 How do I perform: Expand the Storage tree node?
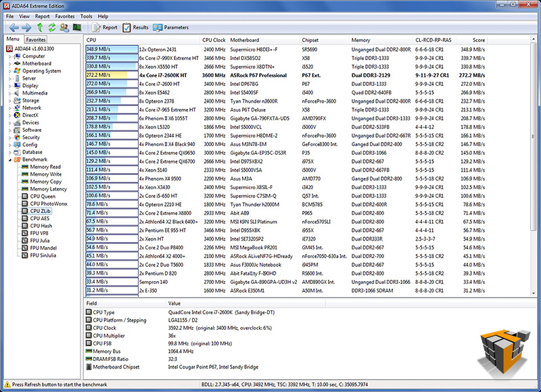10,101
